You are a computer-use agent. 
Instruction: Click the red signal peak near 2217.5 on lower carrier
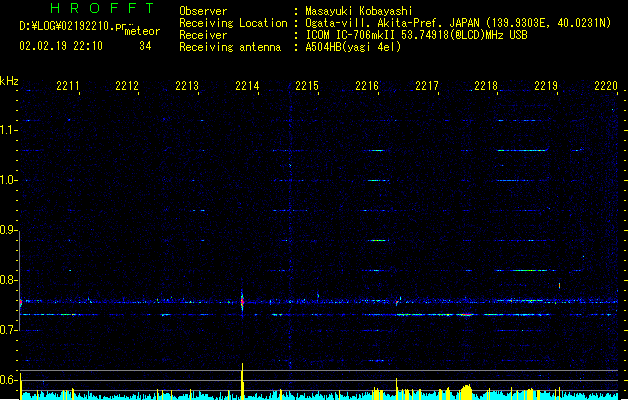[467, 315]
